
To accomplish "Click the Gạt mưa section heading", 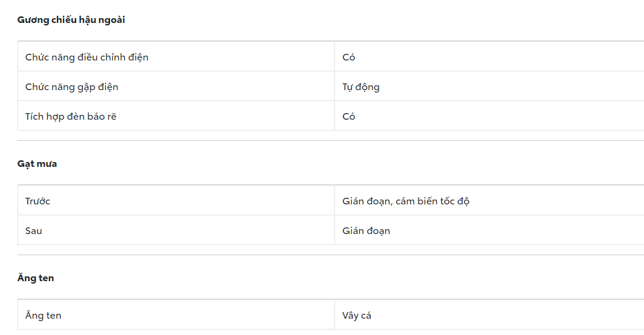I will pyautogui.click(x=37, y=164).
